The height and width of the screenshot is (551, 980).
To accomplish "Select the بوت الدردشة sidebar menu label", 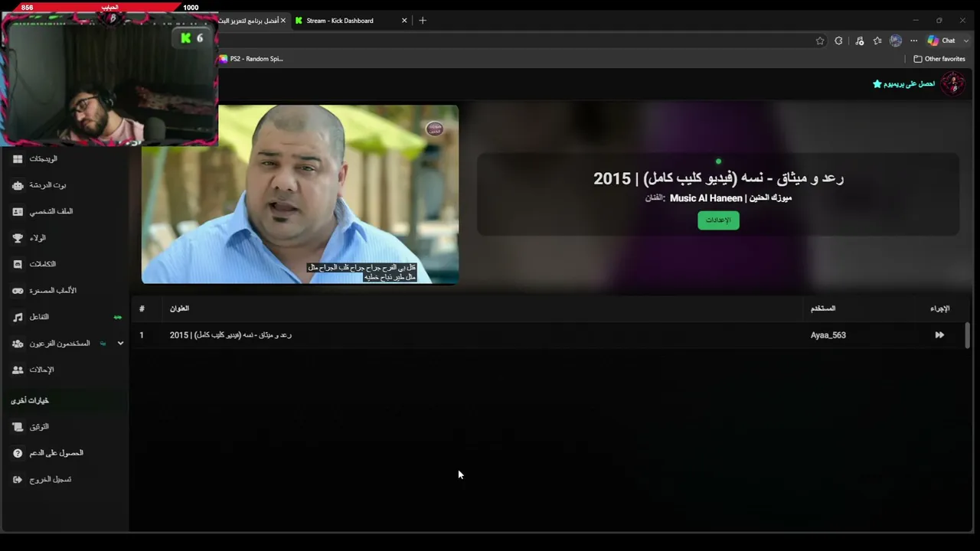I will click(x=47, y=185).
